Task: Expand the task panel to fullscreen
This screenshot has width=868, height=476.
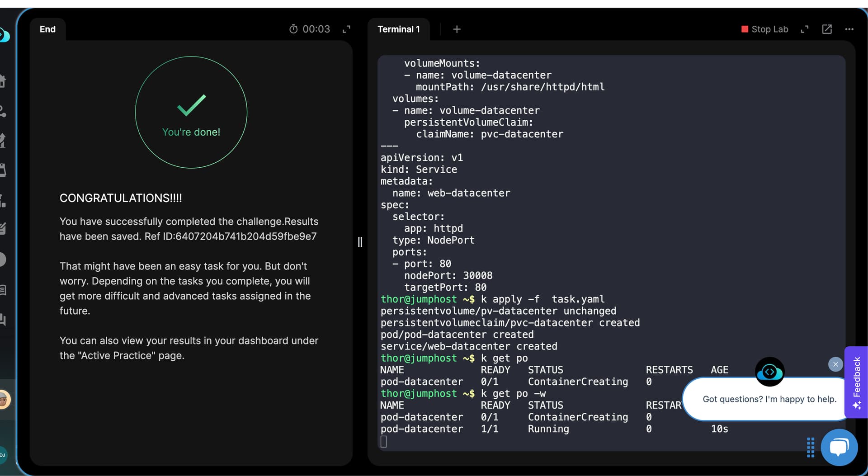Action: (x=346, y=29)
